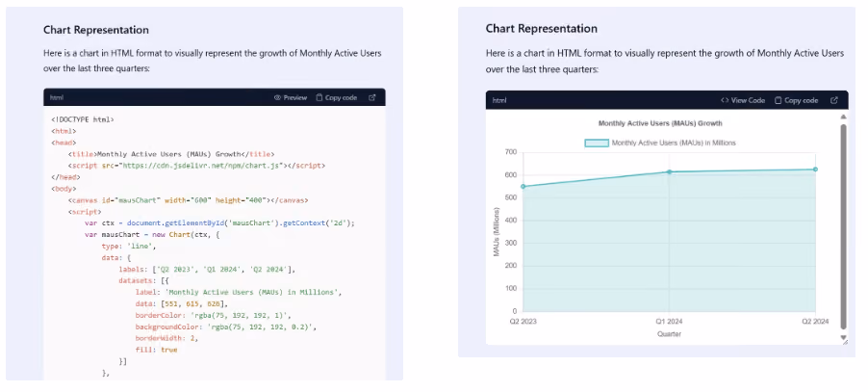
Task: Click the '600' y-axis tick label
Action: (x=511, y=175)
